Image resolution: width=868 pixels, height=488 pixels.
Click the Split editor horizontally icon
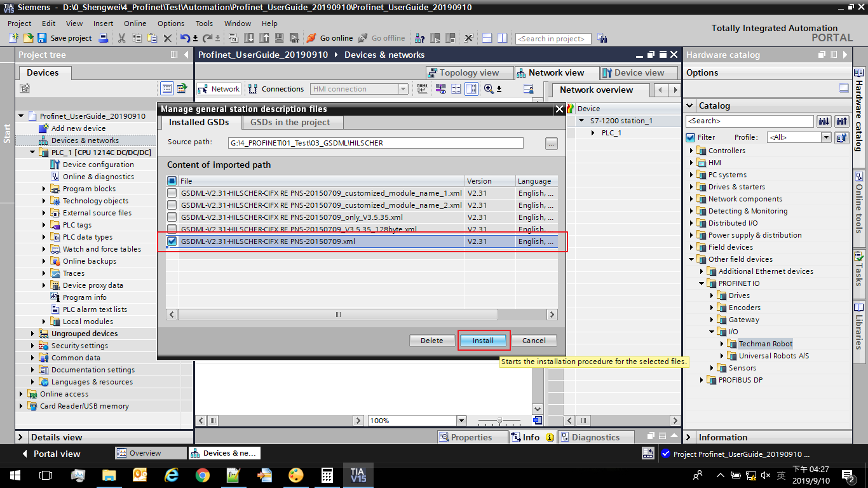coord(487,38)
